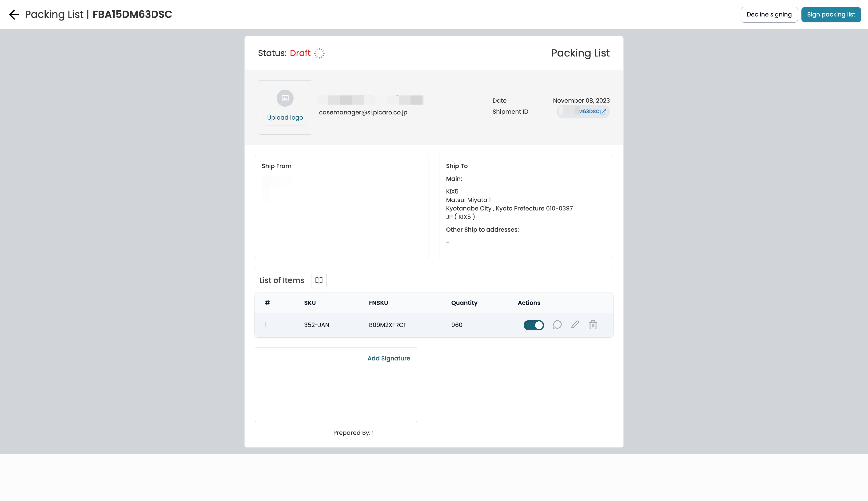Click the quantity value 960
The image size is (868, 501).
pyautogui.click(x=457, y=325)
